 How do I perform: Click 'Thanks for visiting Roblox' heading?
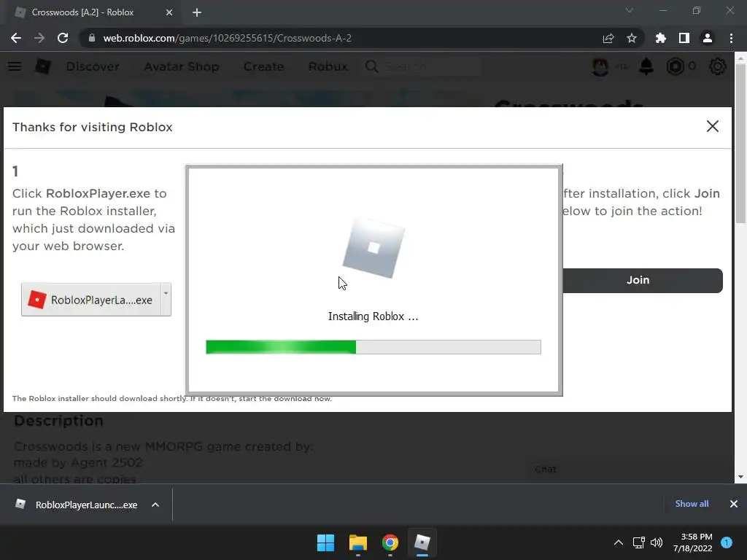pyautogui.click(x=93, y=127)
